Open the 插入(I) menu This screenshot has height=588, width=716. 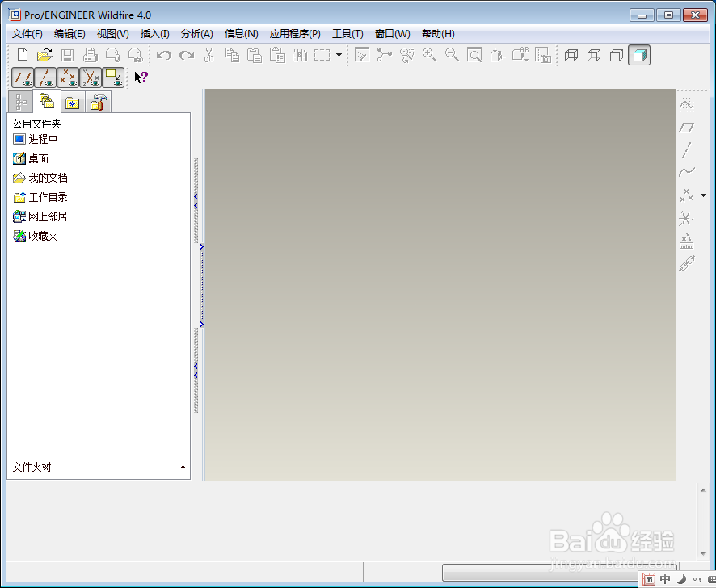pos(155,34)
